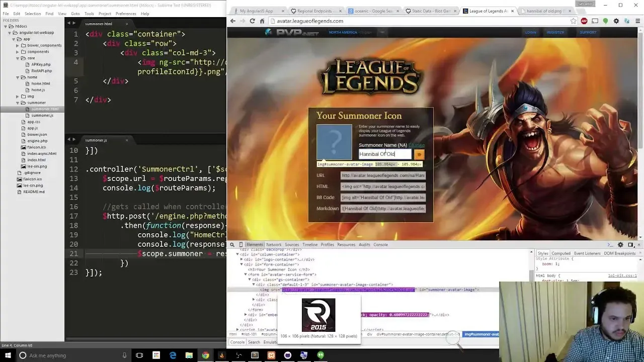Screen dimensions: 644x362
Task: Open the DevTools Sources panel
Action: [292, 245]
